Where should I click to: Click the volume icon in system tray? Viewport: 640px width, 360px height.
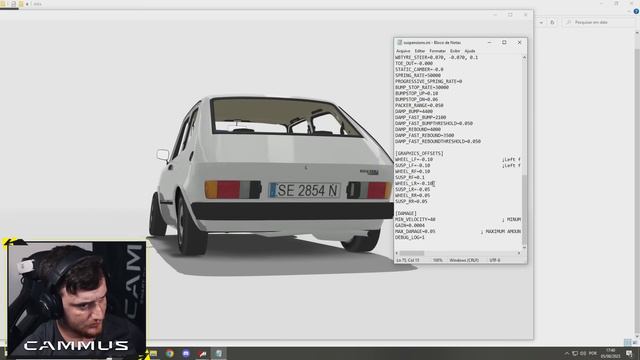583,353
